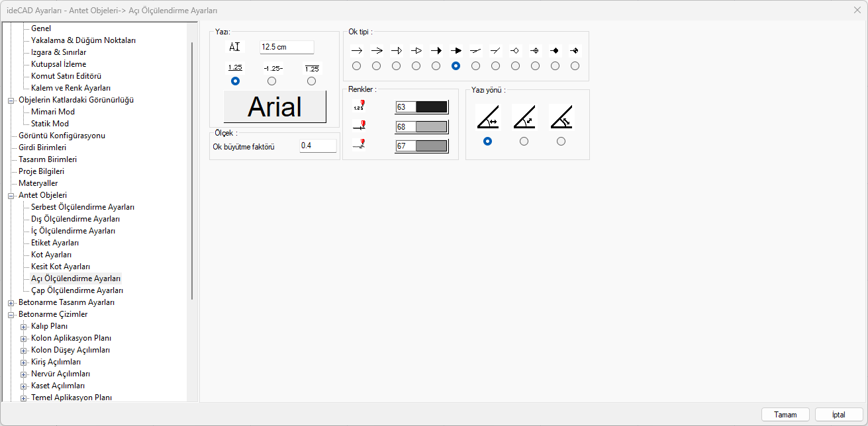
Task: Click the Tamam button
Action: pyautogui.click(x=785, y=415)
